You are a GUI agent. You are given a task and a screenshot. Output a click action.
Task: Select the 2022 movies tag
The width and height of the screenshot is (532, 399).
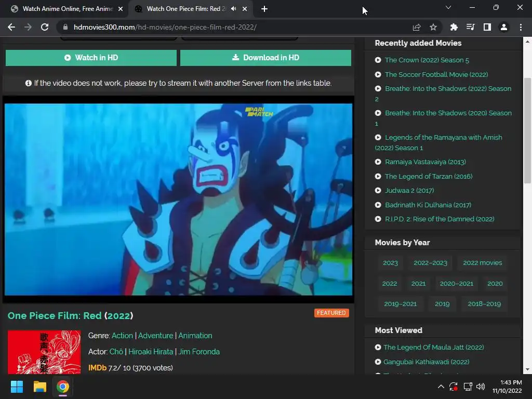[483, 263]
